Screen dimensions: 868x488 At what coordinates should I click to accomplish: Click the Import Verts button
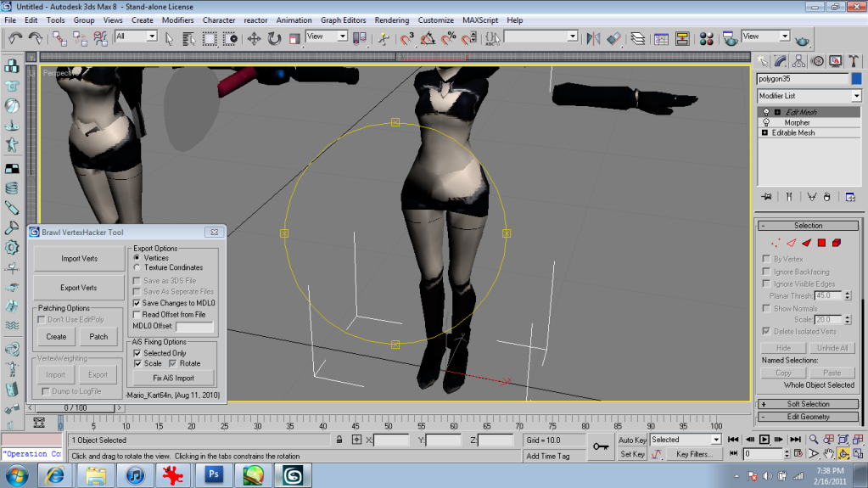pyautogui.click(x=79, y=259)
